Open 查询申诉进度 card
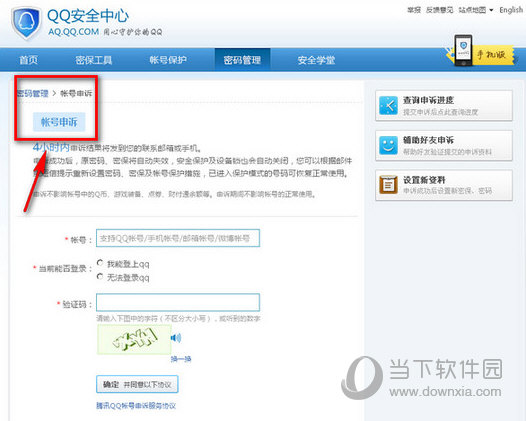526x421 pixels. tap(444, 106)
